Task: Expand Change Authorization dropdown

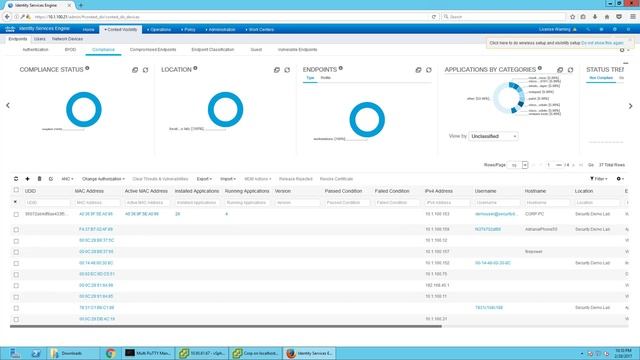Action: [103, 179]
